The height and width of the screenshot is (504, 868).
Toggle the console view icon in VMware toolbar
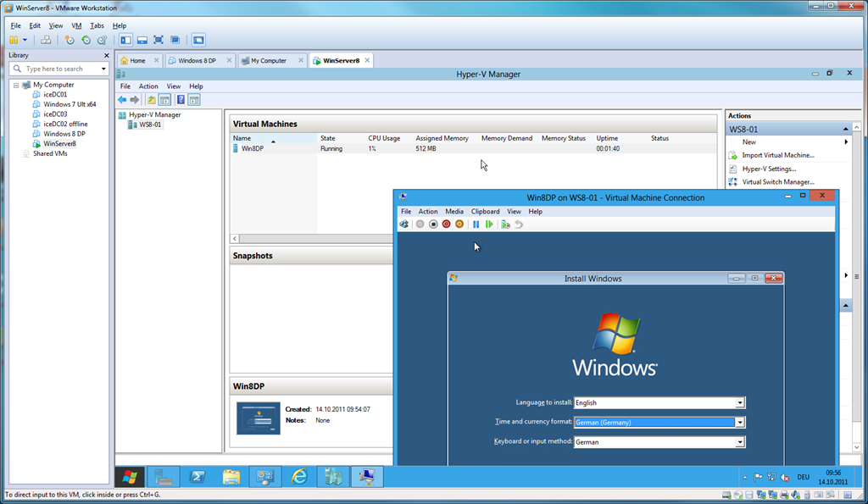(x=198, y=40)
